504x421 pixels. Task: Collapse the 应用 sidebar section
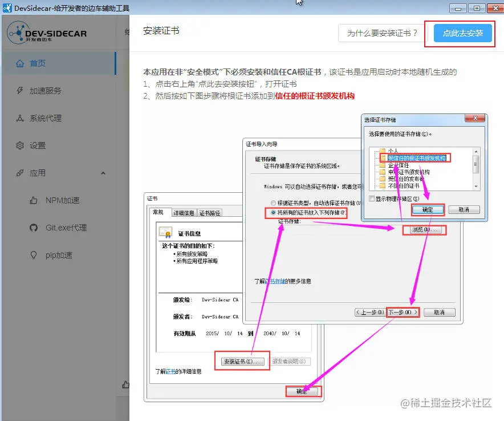coord(103,173)
